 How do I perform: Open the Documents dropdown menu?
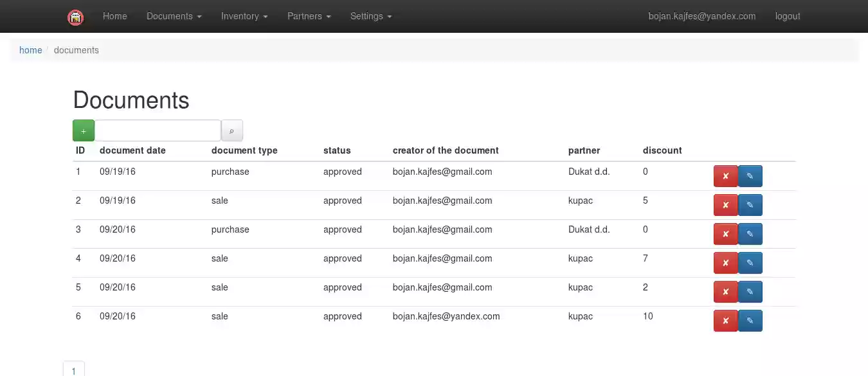[173, 16]
